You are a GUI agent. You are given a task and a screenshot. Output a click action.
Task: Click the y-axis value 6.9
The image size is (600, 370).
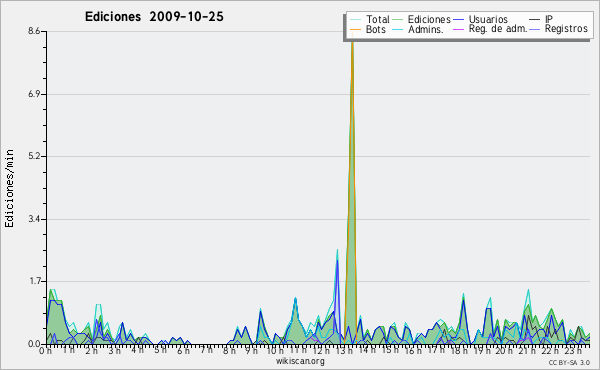[x=34, y=94]
